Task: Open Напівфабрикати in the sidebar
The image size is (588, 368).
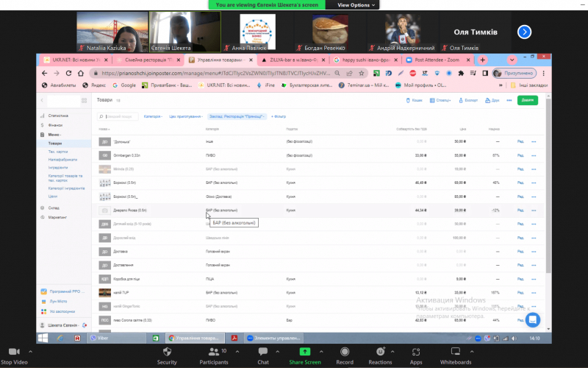Action: (62, 160)
